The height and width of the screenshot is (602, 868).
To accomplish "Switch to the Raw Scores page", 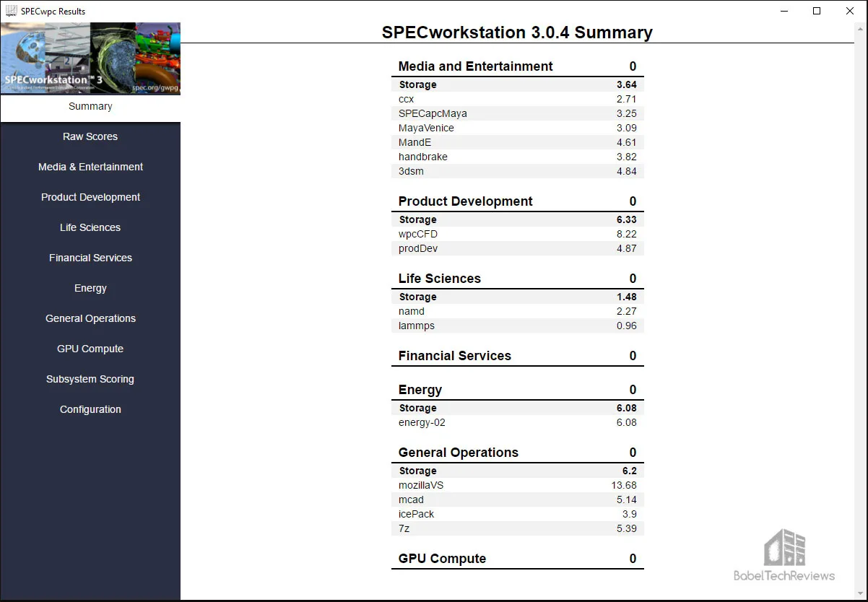I will pos(90,136).
